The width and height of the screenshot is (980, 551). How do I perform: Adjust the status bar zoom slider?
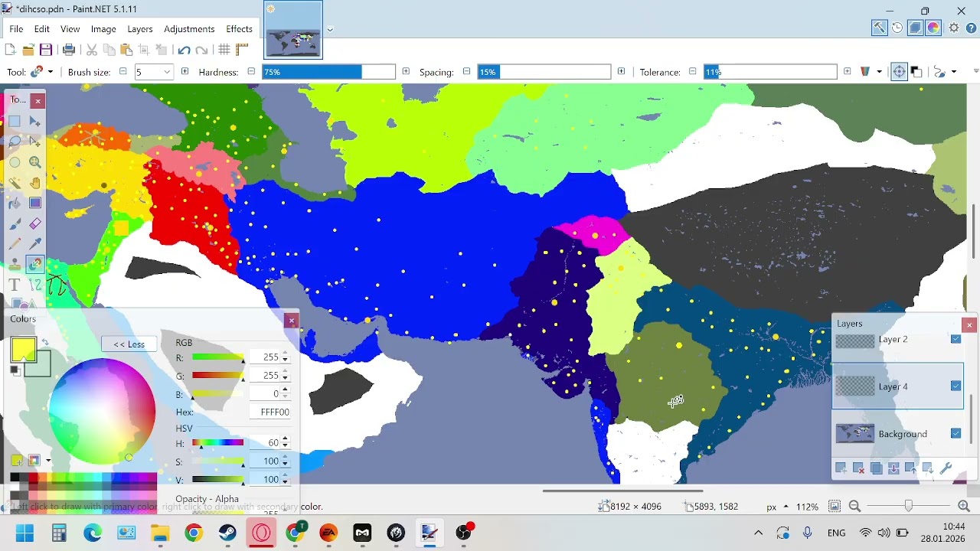click(x=909, y=506)
